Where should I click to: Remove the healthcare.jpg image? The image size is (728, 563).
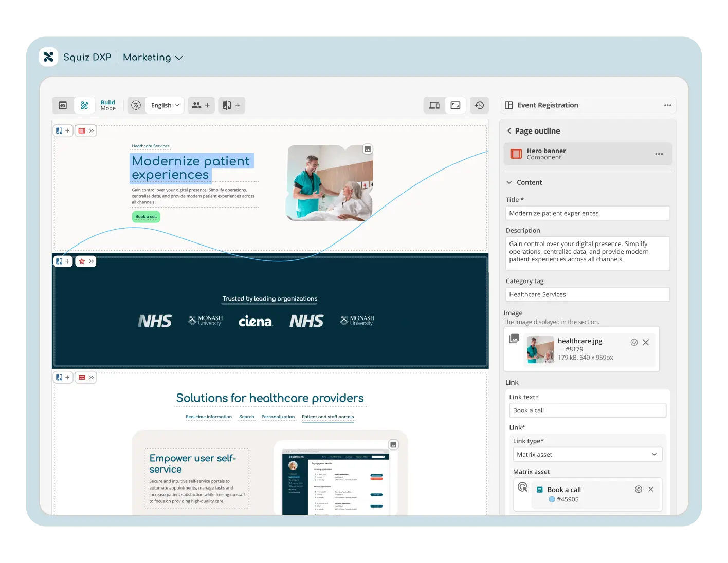(646, 343)
